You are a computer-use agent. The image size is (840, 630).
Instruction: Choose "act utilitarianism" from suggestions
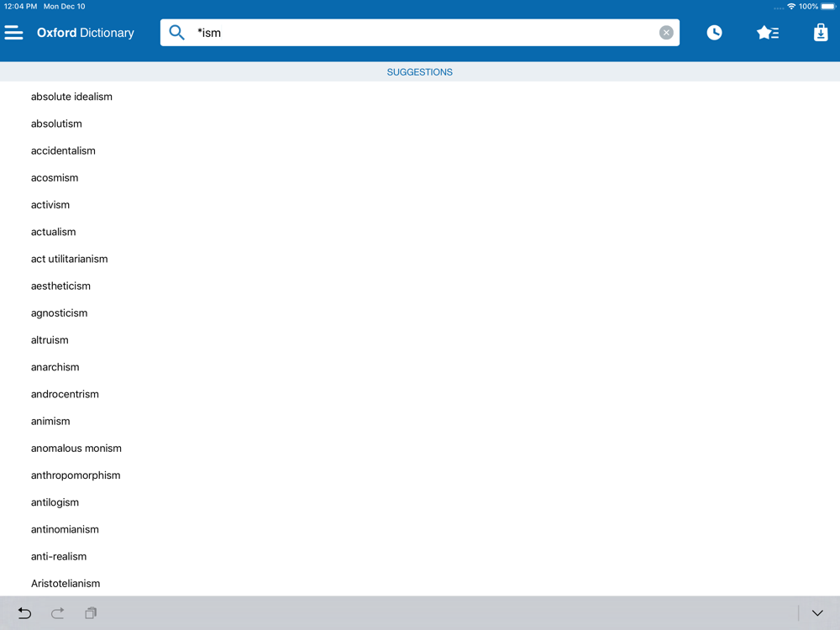click(x=420, y=259)
